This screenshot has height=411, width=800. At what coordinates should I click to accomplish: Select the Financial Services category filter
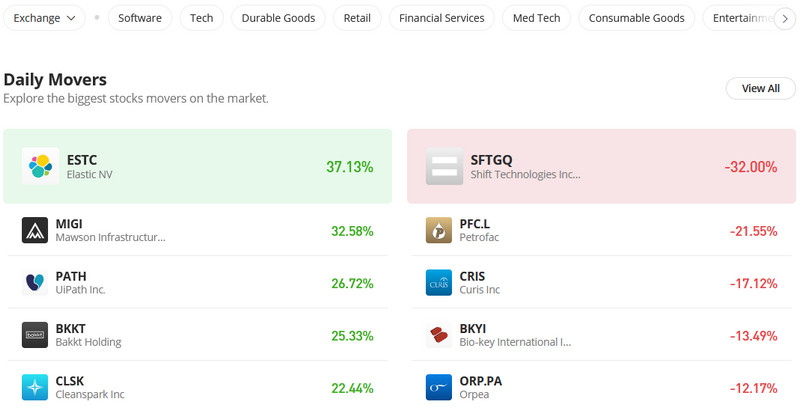coord(441,18)
